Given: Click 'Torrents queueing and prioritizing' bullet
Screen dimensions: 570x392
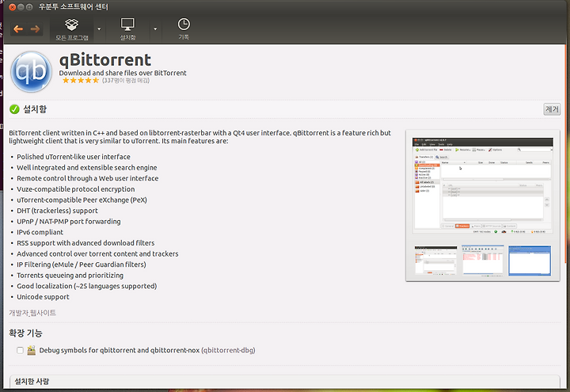Looking at the screenshot, I should (x=70, y=276).
